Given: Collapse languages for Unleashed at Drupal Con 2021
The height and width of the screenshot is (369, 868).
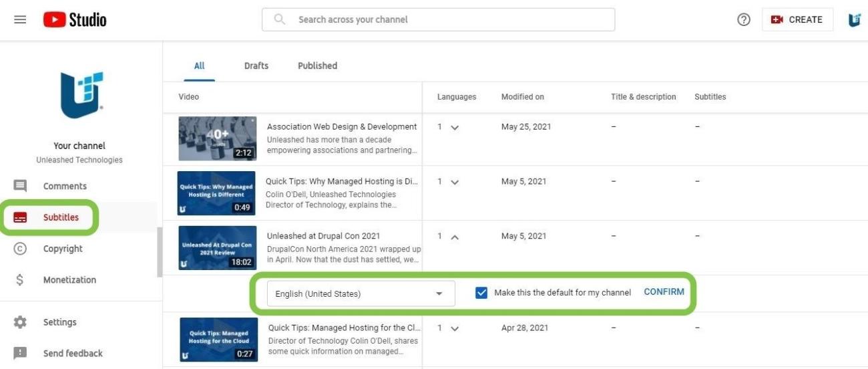Looking at the screenshot, I should [x=455, y=237].
